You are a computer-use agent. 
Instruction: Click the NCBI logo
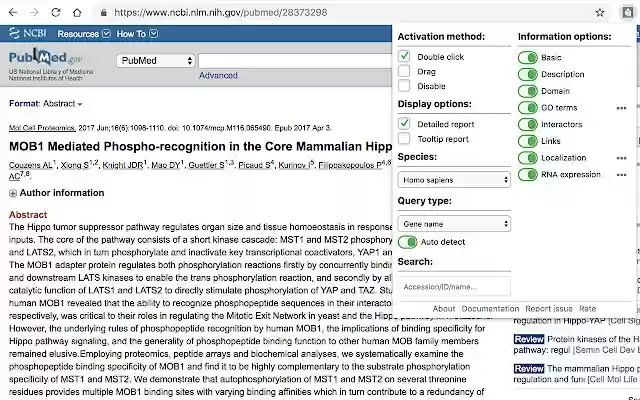pyautogui.click(x=28, y=33)
